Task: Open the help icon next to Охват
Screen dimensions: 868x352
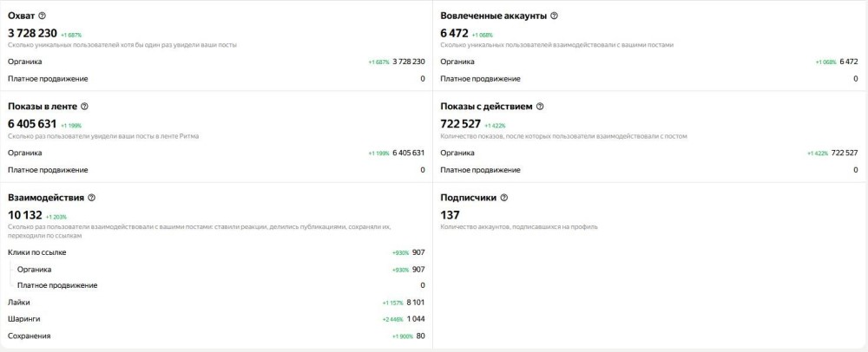Action: [x=43, y=16]
